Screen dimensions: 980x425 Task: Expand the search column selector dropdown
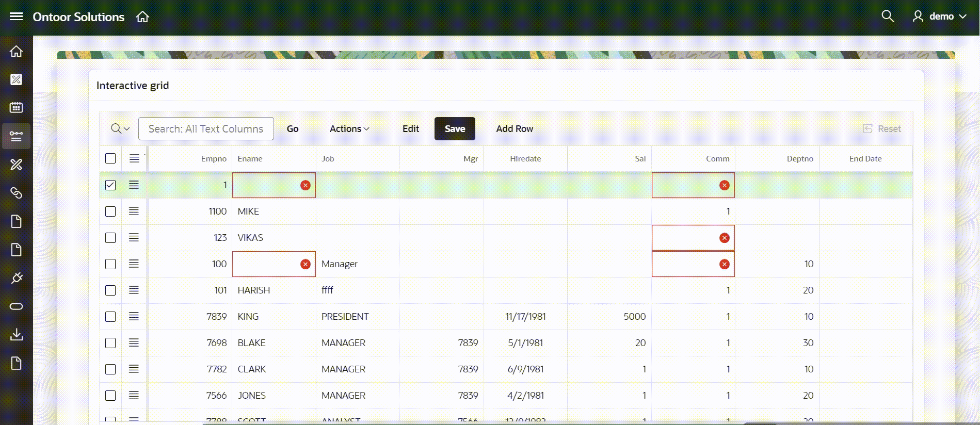[120, 129]
